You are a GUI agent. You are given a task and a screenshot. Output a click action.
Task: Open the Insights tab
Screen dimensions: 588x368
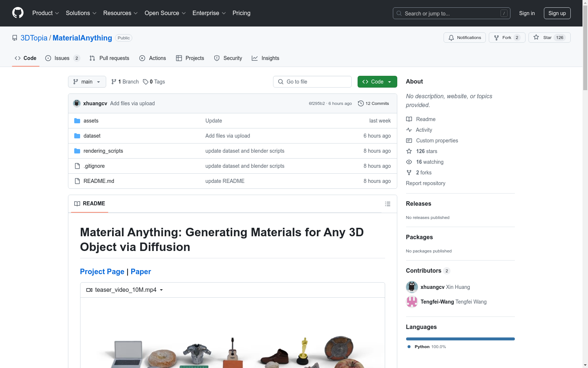point(265,58)
